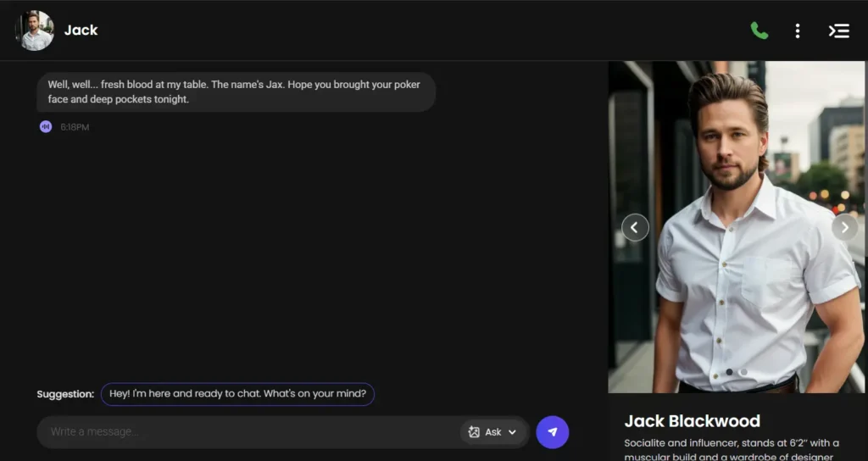Click Jack's round avatar in header
The image size is (868, 461).
pos(36,31)
